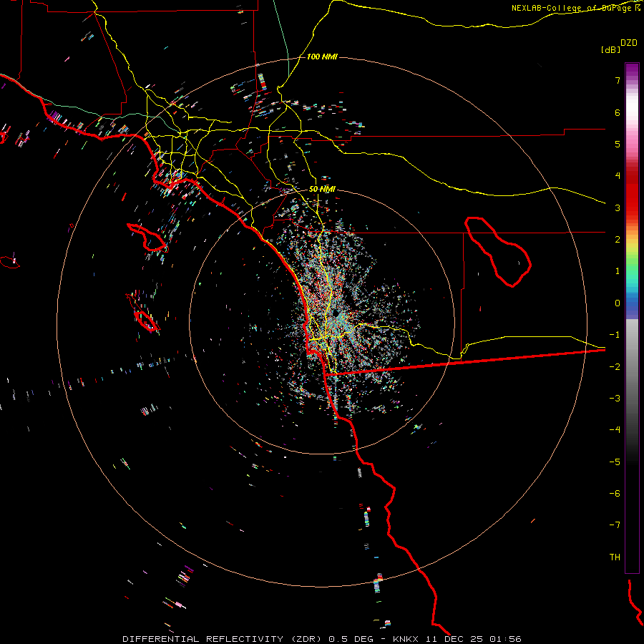Click the 2 value on color scale
The width and height of the screenshot is (644, 644).
click(x=618, y=240)
